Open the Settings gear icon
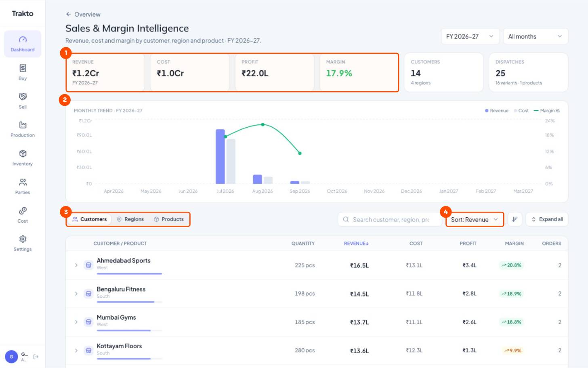Viewport: 588px width, 368px height. [23, 239]
